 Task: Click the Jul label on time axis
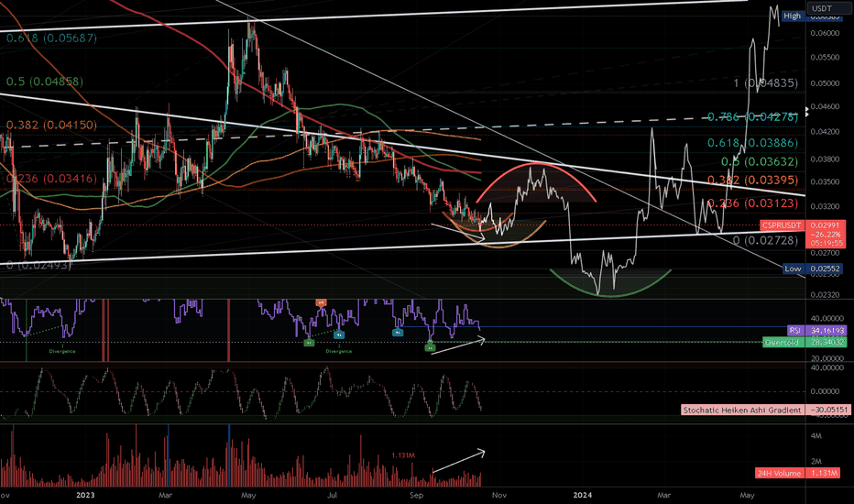click(333, 495)
